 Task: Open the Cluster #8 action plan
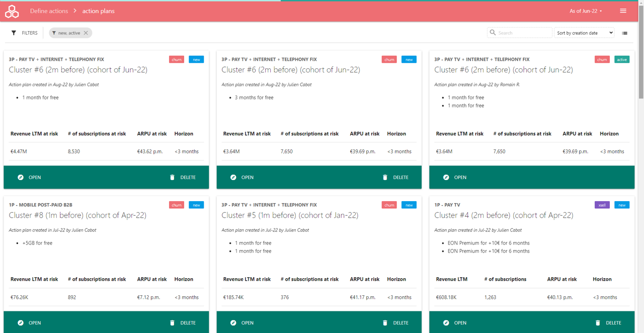coord(29,323)
